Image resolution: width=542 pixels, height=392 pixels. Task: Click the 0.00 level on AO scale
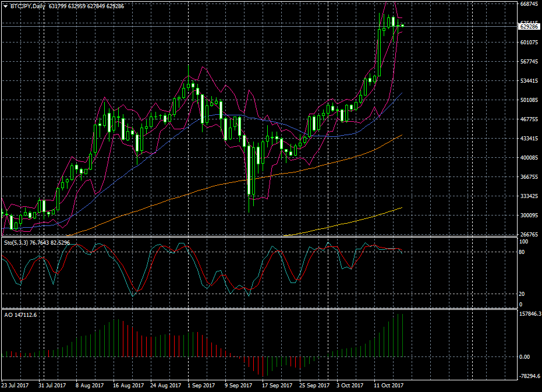[525, 357]
